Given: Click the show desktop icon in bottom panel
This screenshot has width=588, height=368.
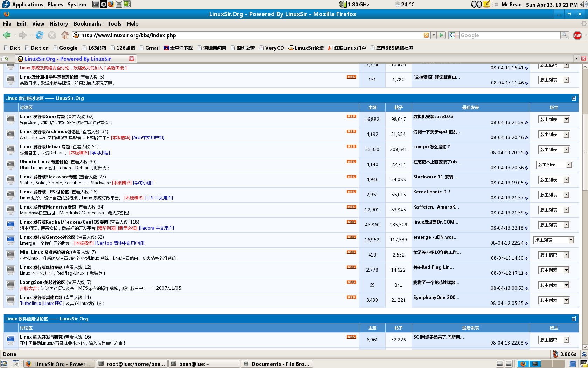Looking at the screenshot, I should click(x=4, y=364).
